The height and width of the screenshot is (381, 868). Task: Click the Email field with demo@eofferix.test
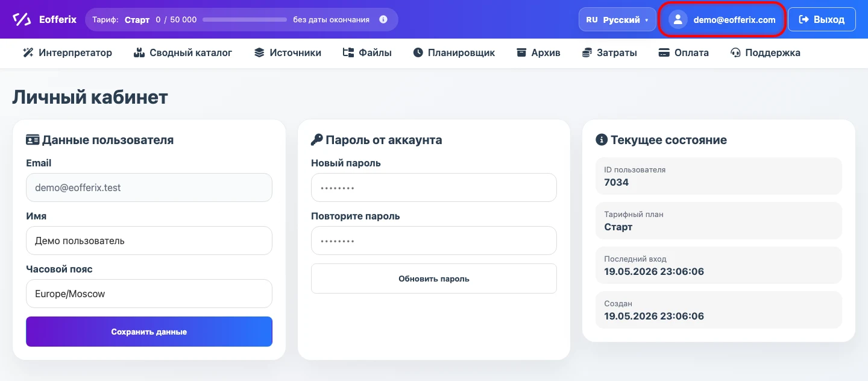pos(149,187)
